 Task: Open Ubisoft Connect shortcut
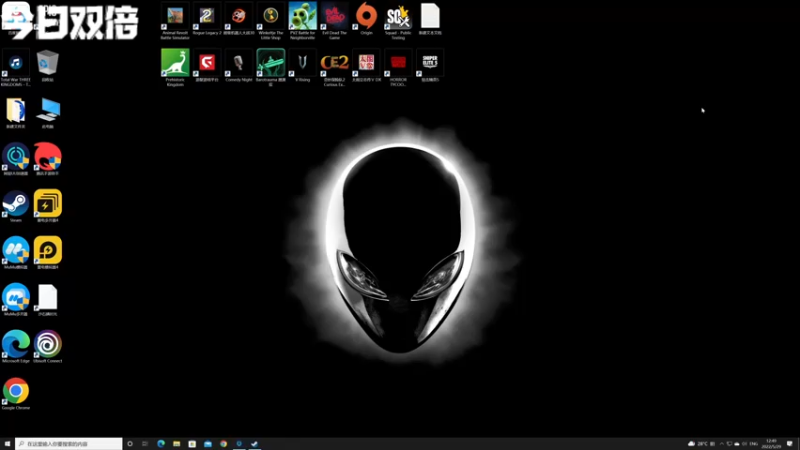[x=47, y=346]
